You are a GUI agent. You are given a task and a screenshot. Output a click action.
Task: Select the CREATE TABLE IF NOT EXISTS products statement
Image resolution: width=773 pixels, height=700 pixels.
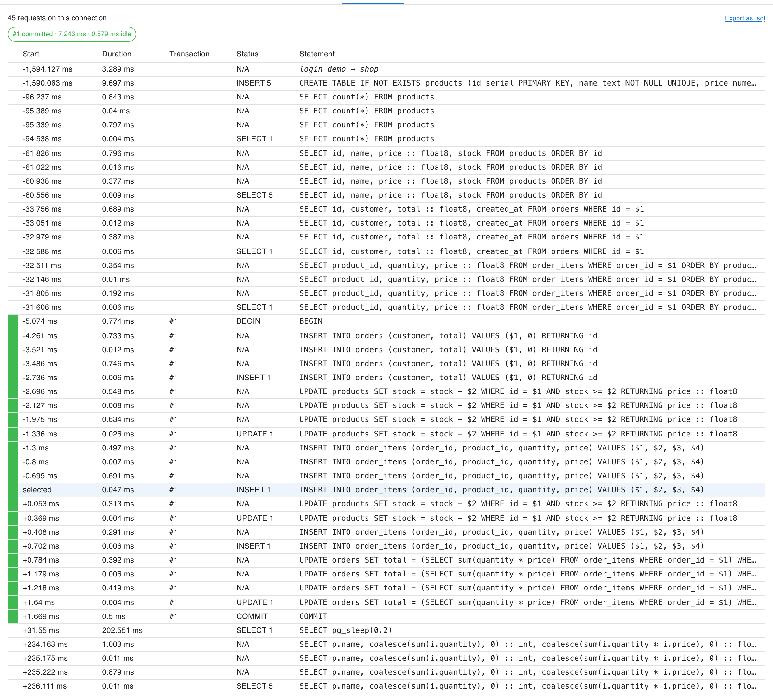527,83
